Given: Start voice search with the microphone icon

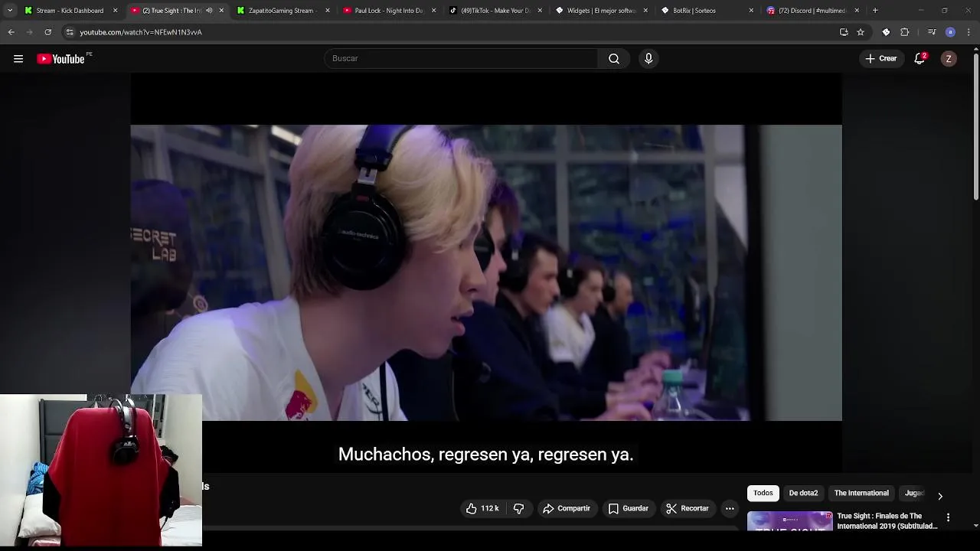Looking at the screenshot, I should 648,58.
